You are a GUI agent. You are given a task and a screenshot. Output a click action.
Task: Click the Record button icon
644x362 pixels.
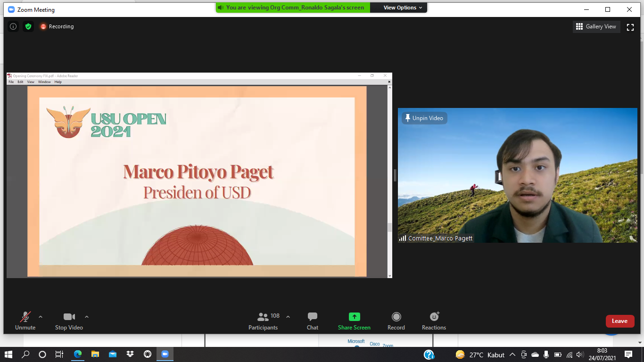point(396,317)
